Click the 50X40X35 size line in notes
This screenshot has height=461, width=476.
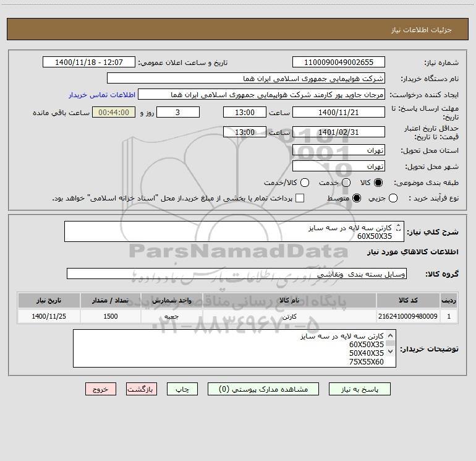(367, 353)
